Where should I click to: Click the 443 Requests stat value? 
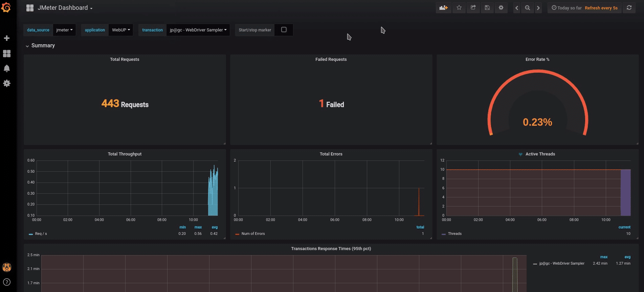125,104
